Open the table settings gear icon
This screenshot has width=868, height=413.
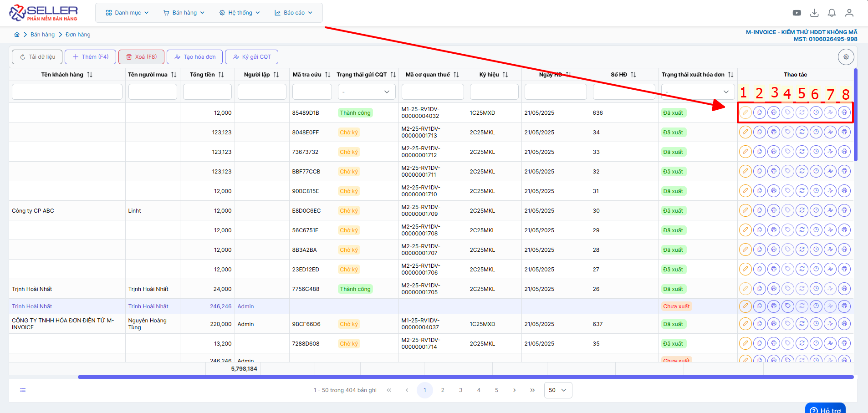pos(846,57)
